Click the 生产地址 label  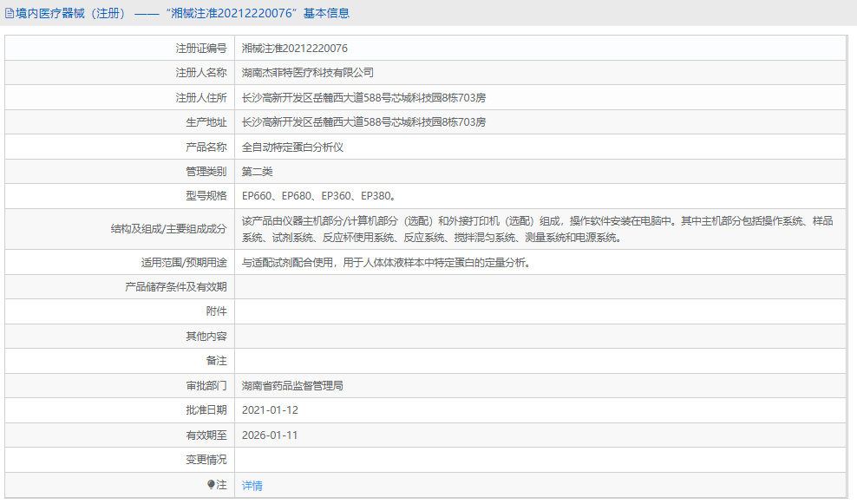coord(206,122)
